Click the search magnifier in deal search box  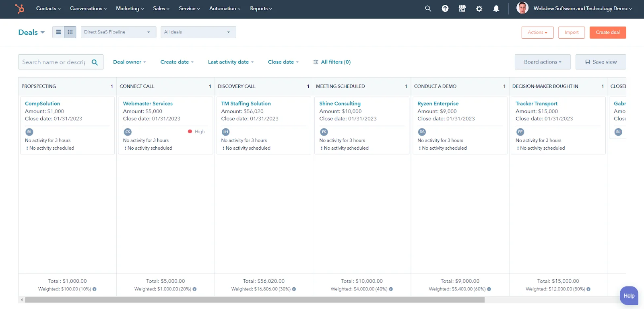point(95,62)
